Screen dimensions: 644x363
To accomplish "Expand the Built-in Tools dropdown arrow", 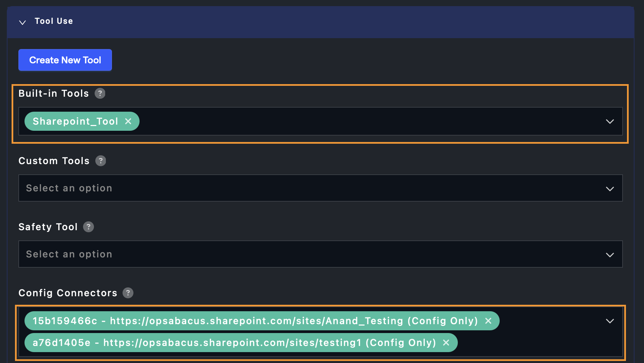I will click(610, 122).
